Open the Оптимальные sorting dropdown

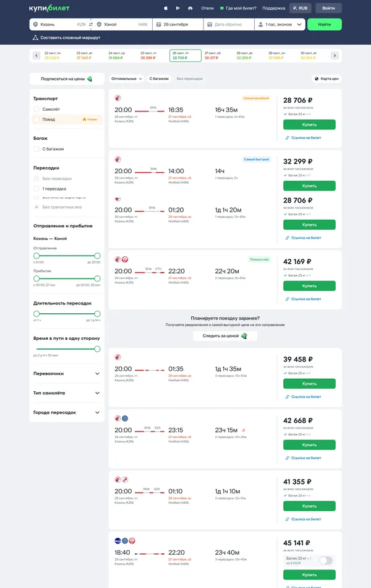(126, 79)
